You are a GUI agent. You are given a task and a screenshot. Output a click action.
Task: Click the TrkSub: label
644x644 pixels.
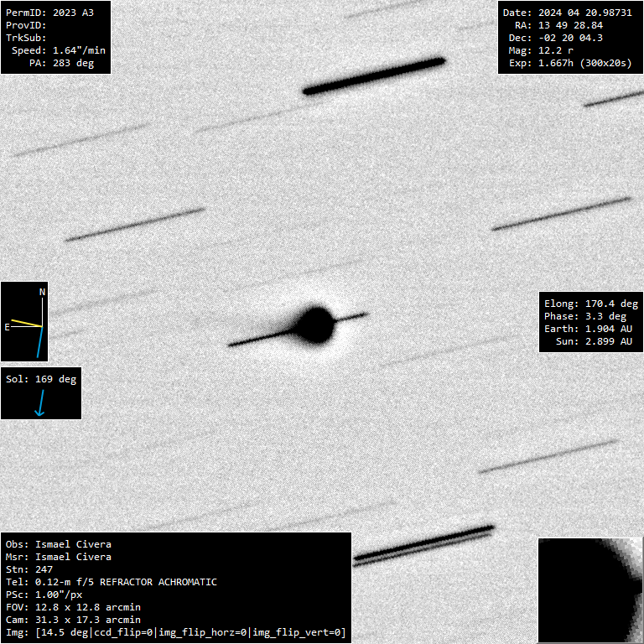(26, 38)
